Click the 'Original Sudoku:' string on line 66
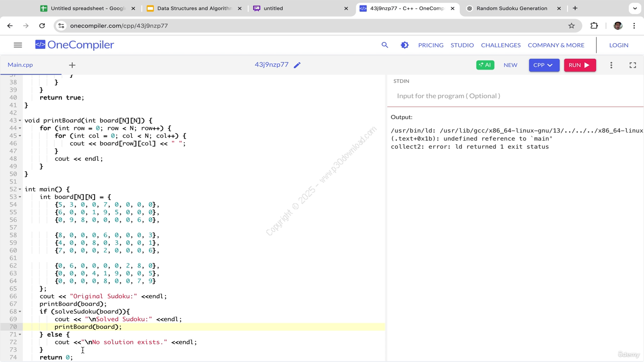Image resolution: width=644 pixels, height=362 pixels. [104, 296]
